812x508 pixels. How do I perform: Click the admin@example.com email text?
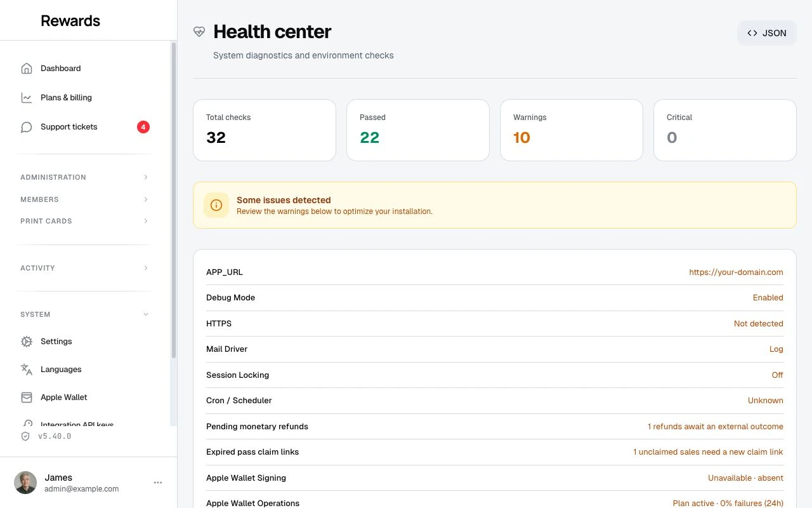click(x=81, y=489)
